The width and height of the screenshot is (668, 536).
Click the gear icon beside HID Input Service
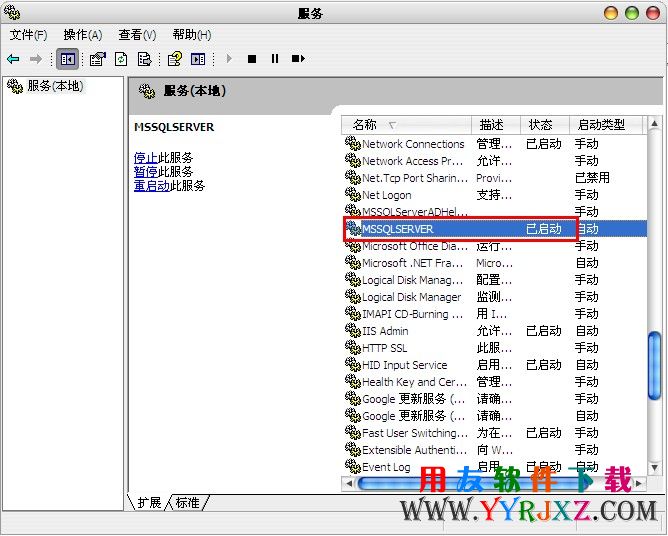(x=353, y=364)
